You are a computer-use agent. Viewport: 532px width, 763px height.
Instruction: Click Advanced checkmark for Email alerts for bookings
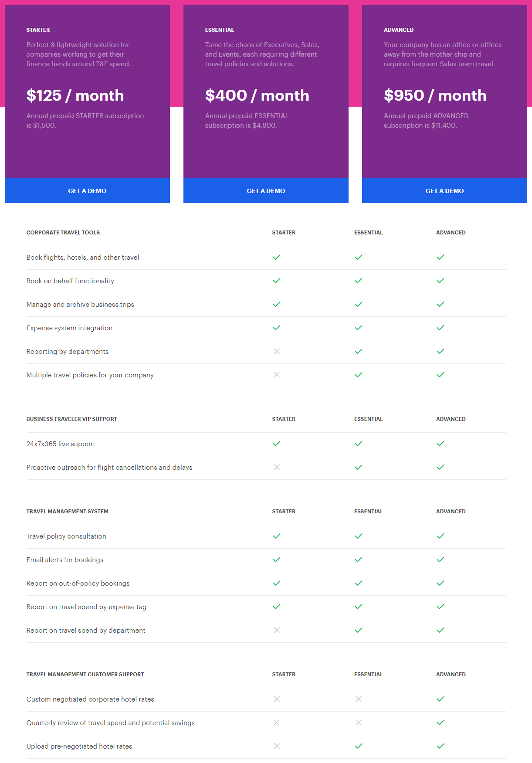(x=441, y=560)
